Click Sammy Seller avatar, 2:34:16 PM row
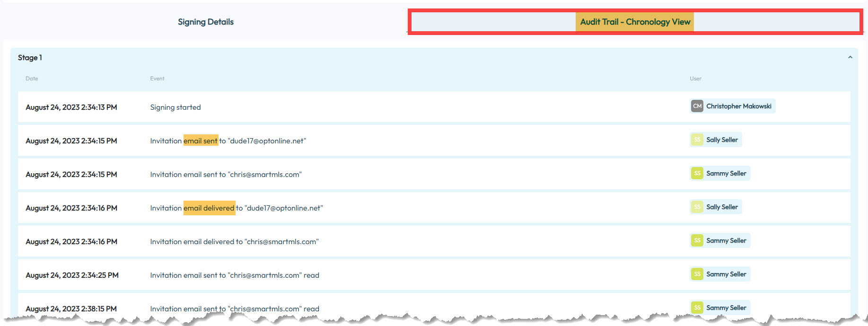868x326 pixels. [697, 240]
